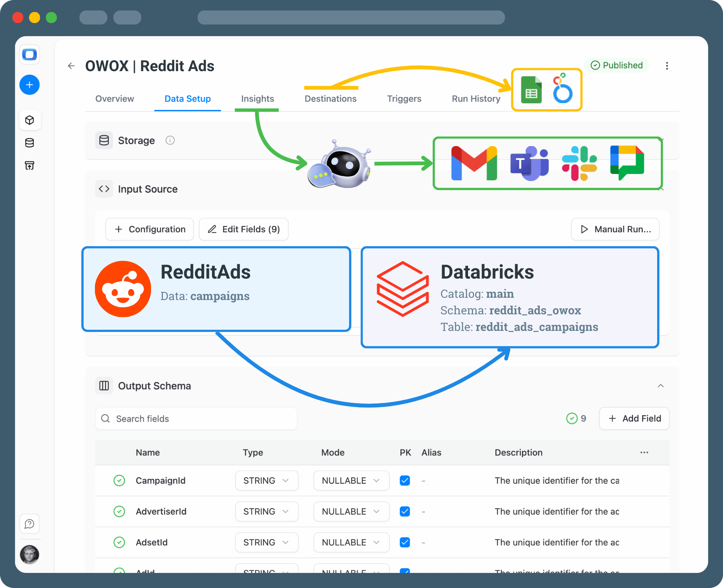Uncheck the PK checkbox for AdsetId
The width and height of the screenshot is (723, 588).
(x=405, y=542)
